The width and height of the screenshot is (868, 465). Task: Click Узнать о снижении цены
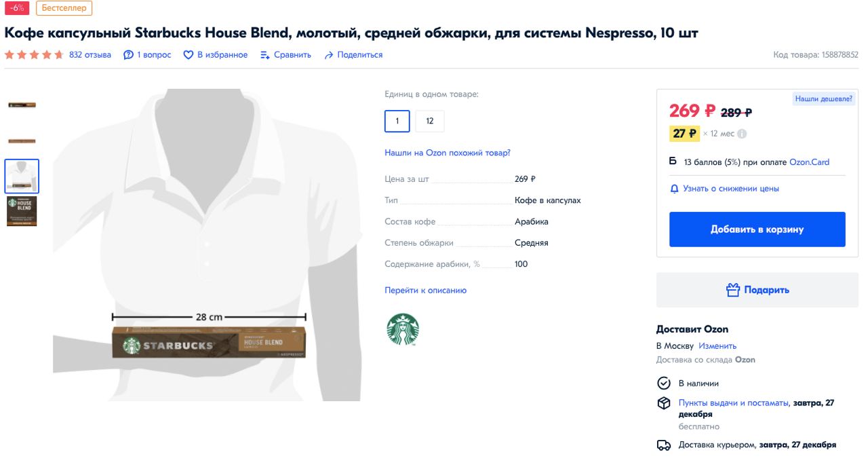click(x=731, y=189)
